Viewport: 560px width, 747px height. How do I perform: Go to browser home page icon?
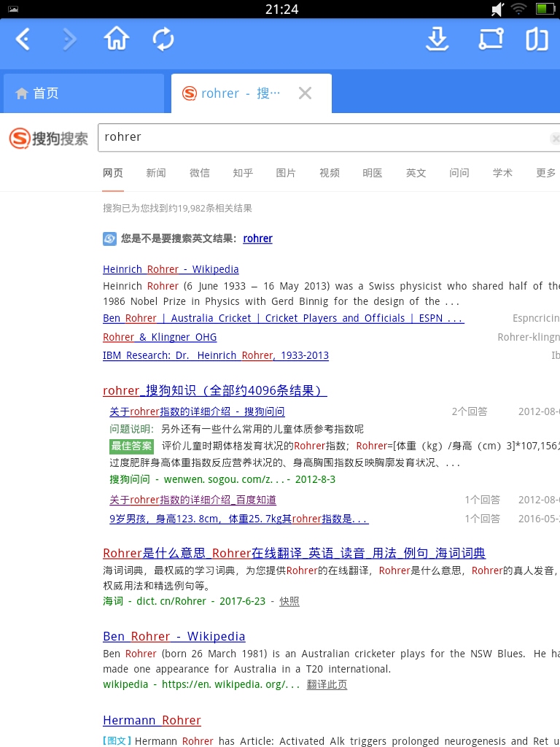click(x=117, y=39)
